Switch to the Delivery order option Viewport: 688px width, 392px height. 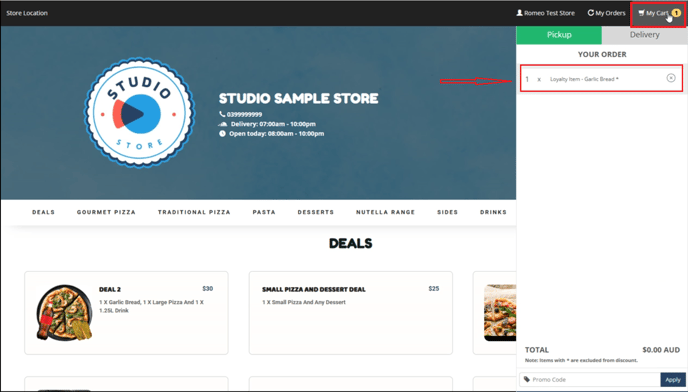click(645, 35)
